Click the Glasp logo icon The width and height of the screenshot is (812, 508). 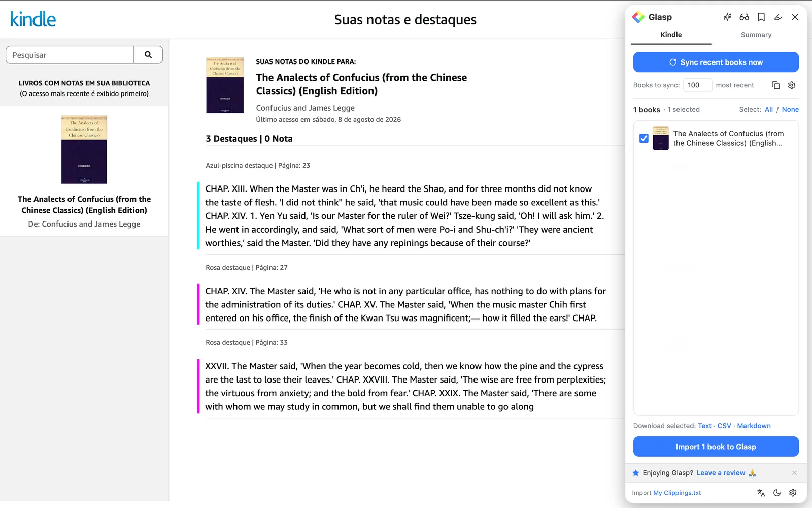[x=638, y=17]
